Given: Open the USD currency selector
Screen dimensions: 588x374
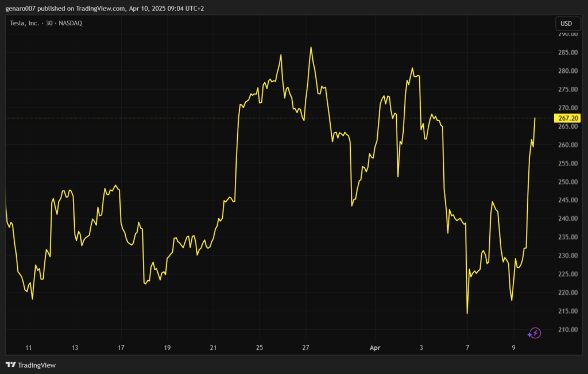Looking at the screenshot, I should [x=566, y=24].
